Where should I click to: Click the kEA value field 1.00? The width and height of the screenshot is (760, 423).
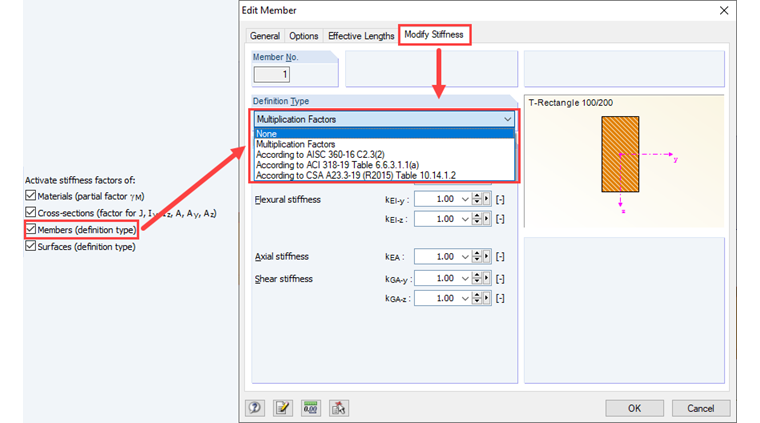(x=437, y=256)
